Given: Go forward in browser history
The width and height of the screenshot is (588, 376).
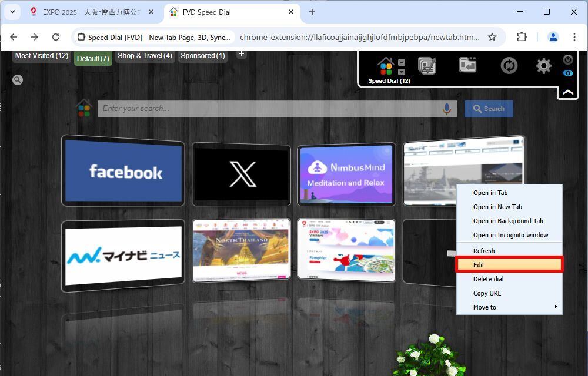Looking at the screenshot, I should (35, 37).
